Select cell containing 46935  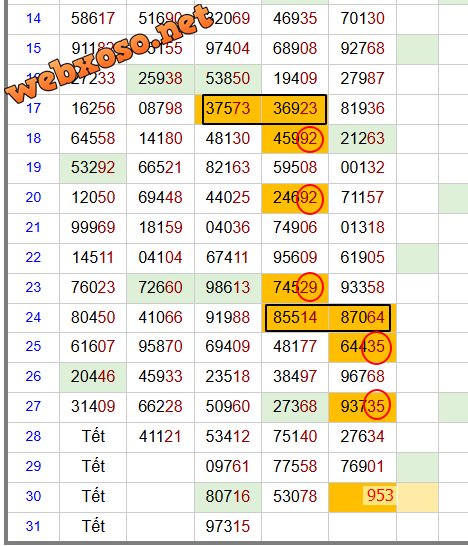coord(295,18)
